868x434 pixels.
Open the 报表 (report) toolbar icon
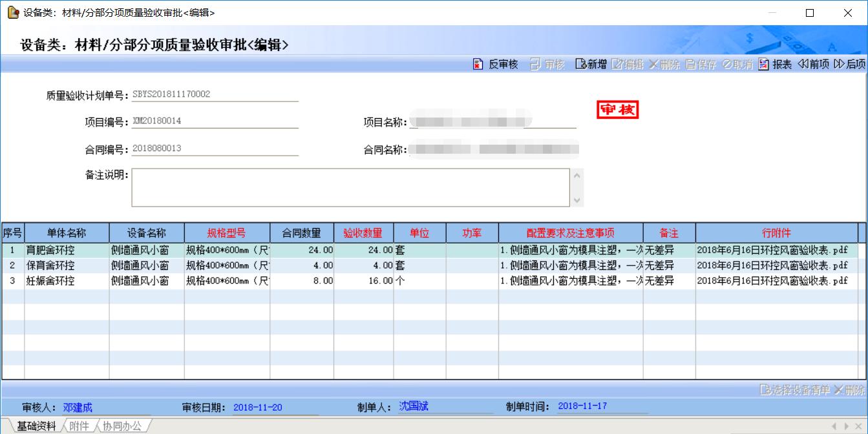click(x=763, y=64)
